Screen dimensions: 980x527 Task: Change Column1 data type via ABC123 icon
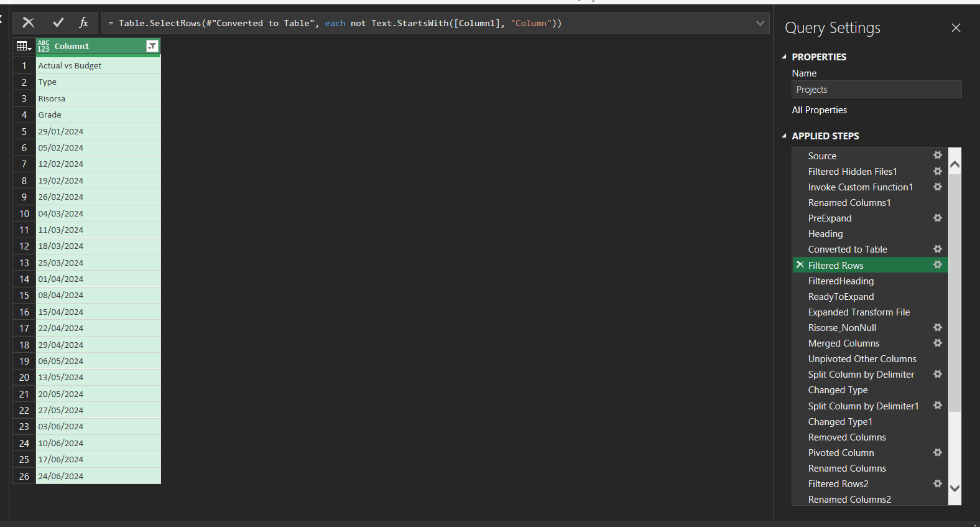pos(44,46)
